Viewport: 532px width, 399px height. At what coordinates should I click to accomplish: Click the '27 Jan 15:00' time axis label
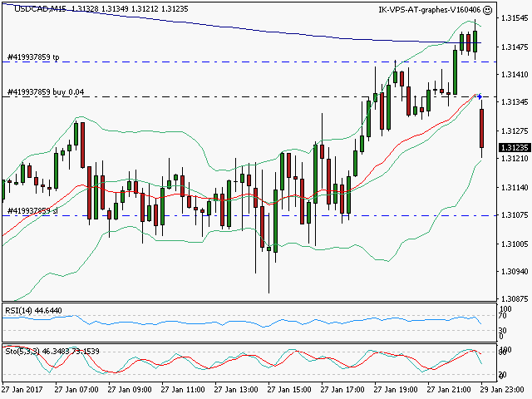click(x=289, y=389)
